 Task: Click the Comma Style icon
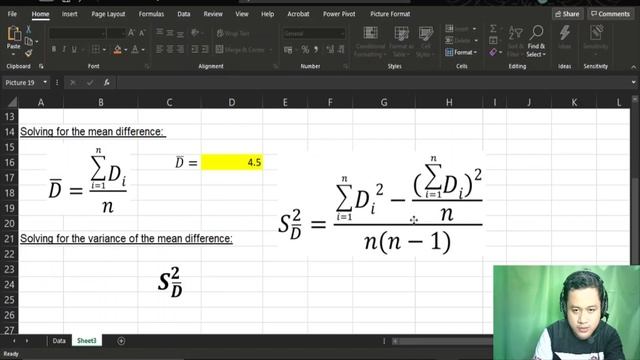[x=316, y=50]
